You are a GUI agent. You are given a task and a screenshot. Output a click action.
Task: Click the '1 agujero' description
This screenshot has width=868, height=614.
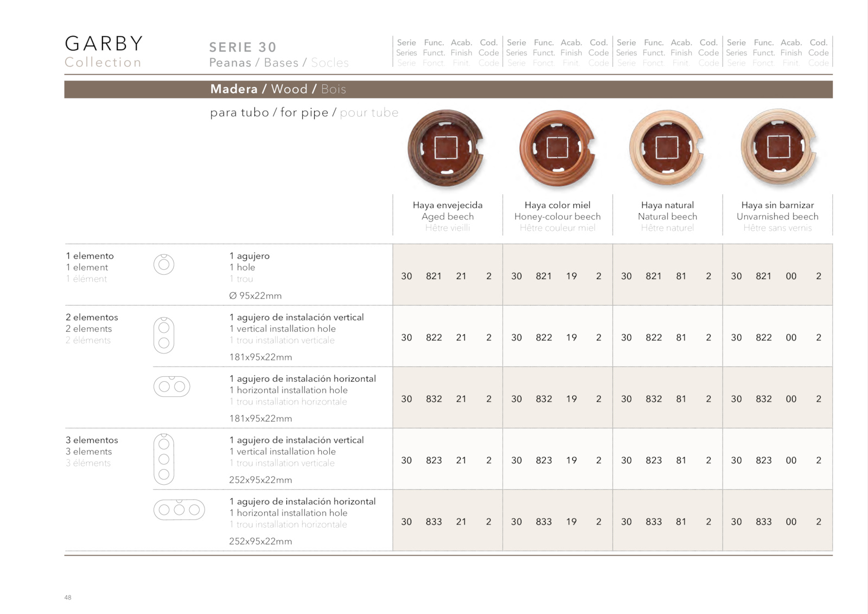coord(250,256)
